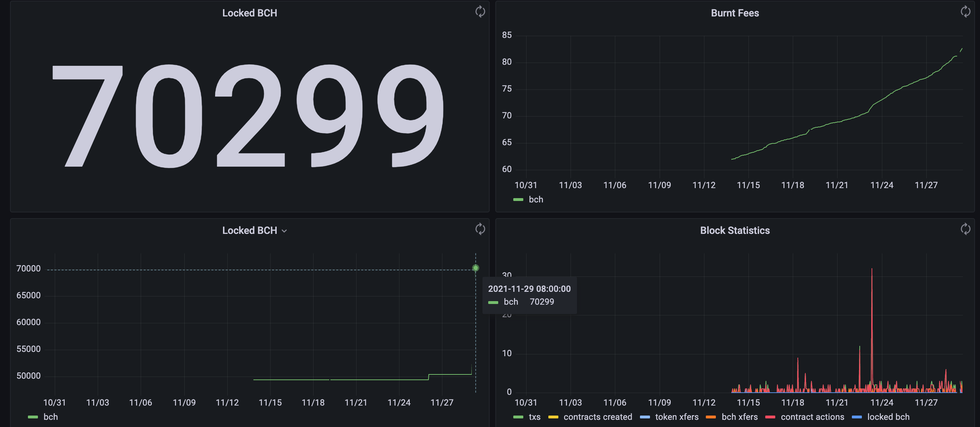Click the 70000 y-axis label on Locked BCH graph
980x427 pixels.
pos(29,269)
